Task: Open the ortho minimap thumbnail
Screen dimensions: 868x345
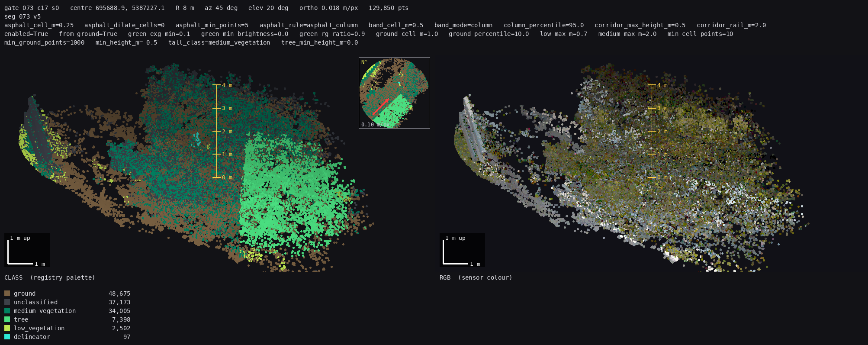Action: (394, 93)
